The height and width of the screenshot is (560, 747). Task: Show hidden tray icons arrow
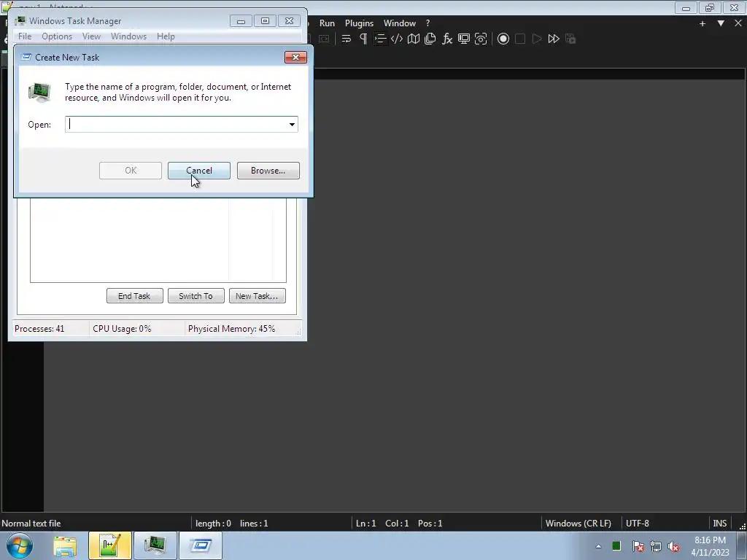[x=598, y=546]
